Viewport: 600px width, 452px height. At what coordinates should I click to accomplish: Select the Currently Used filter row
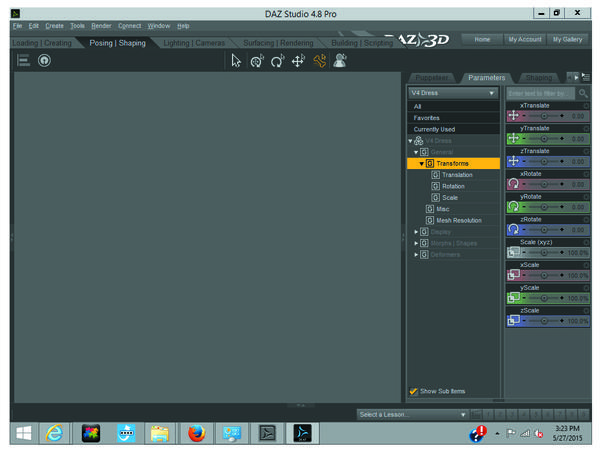click(453, 129)
